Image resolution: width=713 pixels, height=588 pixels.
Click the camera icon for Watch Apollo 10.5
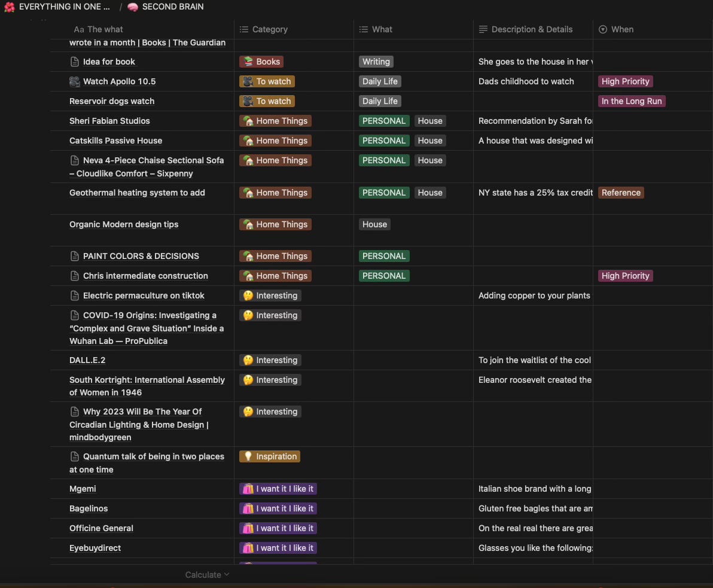tap(75, 81)
